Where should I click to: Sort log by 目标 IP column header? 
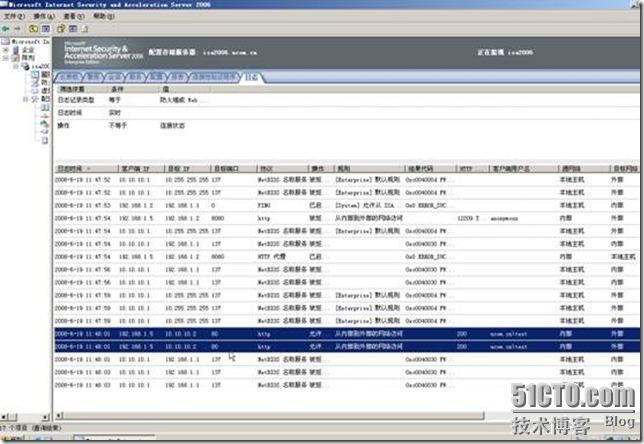pyautogui.click(x=187, y=169)
